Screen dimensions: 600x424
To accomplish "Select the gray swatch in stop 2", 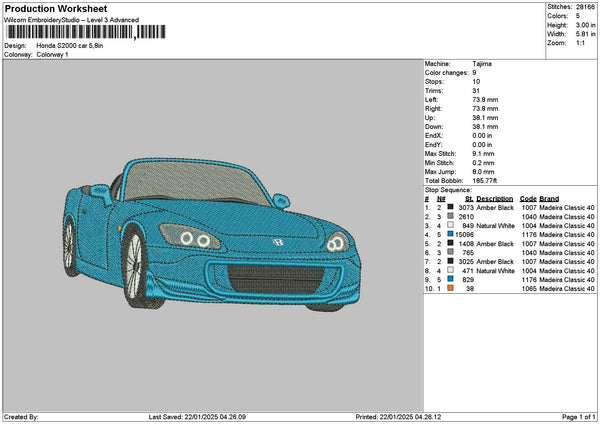I will tap(452, 216).
